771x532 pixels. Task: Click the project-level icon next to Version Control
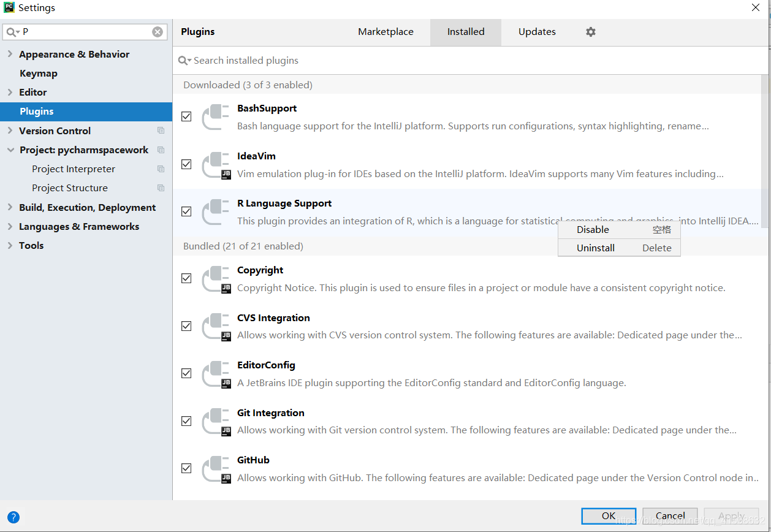(161, 131)
